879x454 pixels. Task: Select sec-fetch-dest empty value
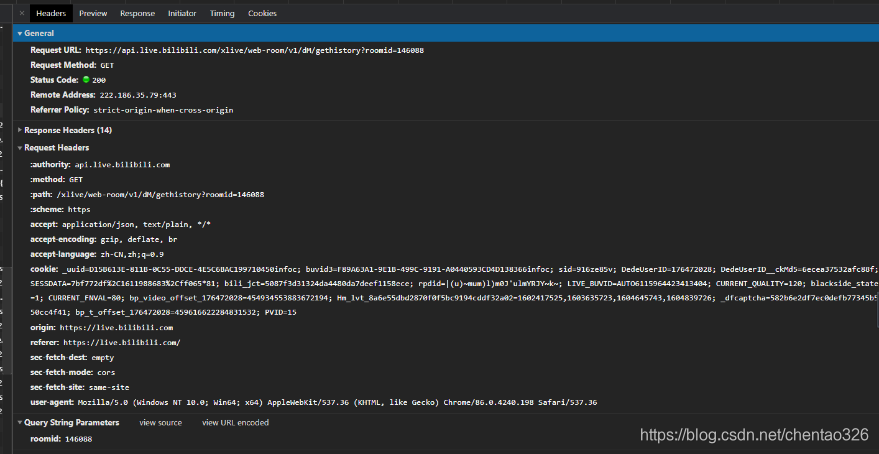tap(103, 357)
